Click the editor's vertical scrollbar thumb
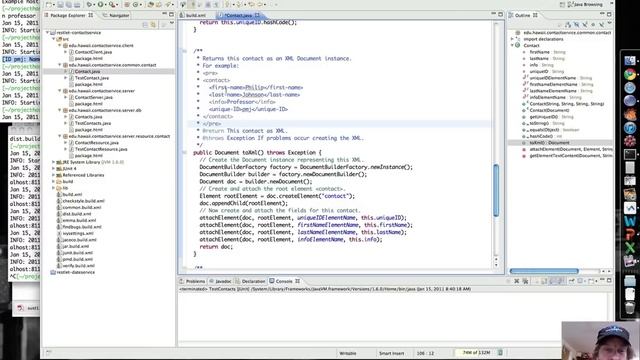Image resolution: width=640 pixels, height=360 pixels. (x=496, y=190)
